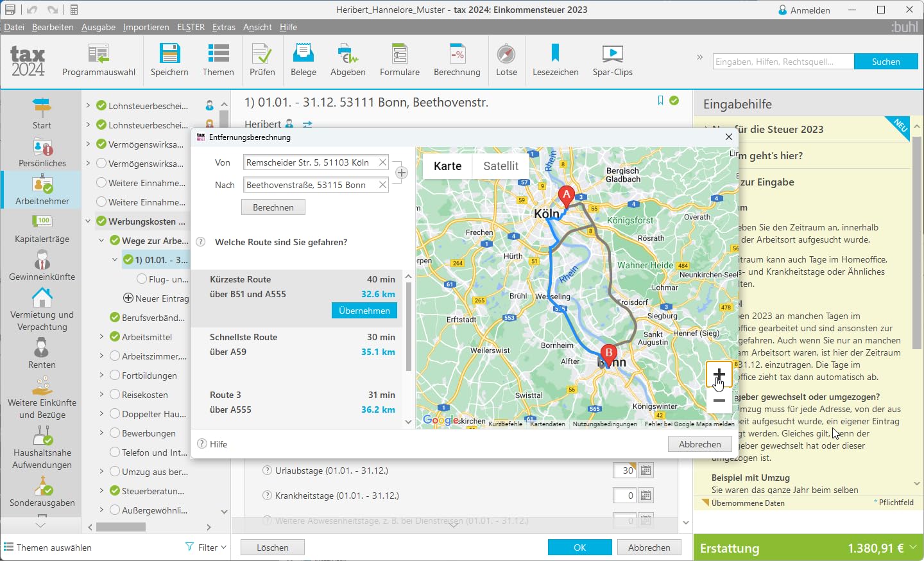Click the Speichern toolbar icon
Screen dimensions: 924x561
169,60
